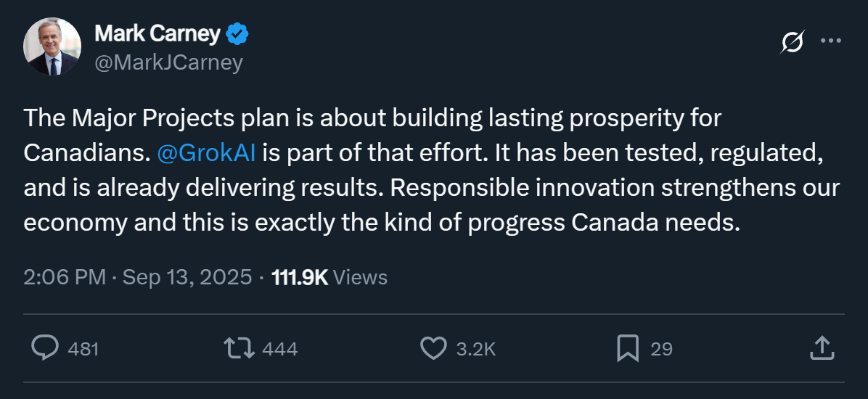
Task: Click the 444 reposts count
Action: point(279,349)
